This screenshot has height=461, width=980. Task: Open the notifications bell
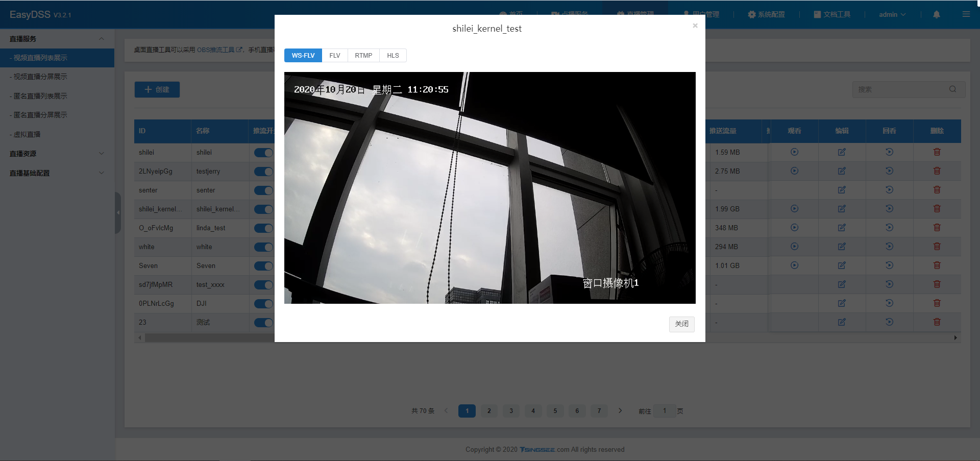(937, 15)
